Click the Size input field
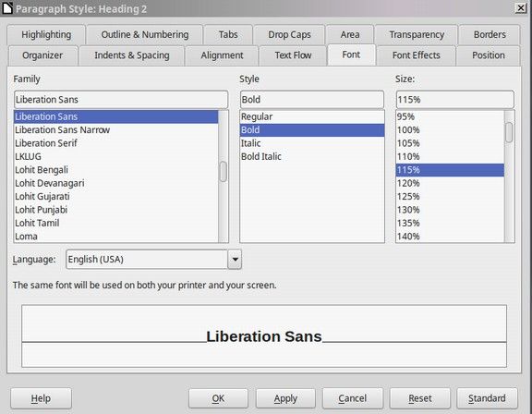Screen dimensions: 532x414 point(454,100)
